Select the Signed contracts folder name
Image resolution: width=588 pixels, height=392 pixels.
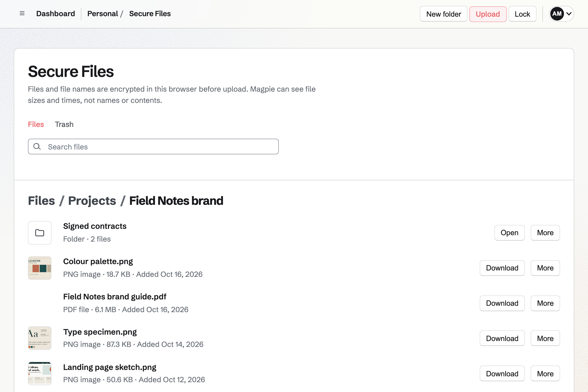[x=95, y=226]
